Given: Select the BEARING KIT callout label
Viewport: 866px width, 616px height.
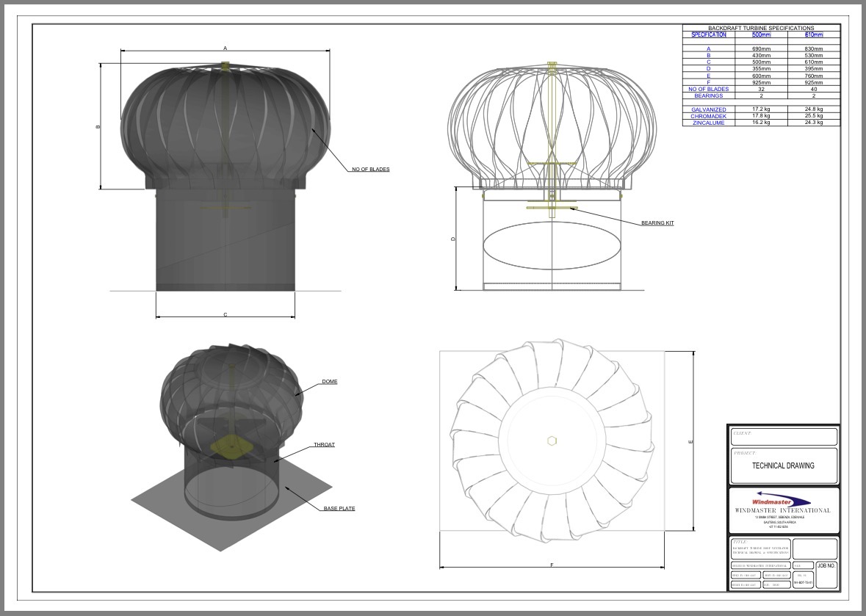Looking at the screenshot, I should [x=657, y=222].
